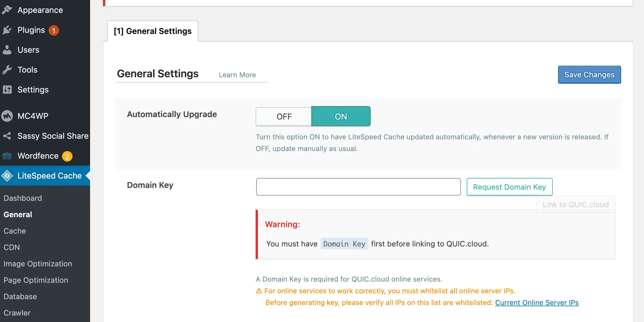Open the CDN submenu item

click(12, 247)
